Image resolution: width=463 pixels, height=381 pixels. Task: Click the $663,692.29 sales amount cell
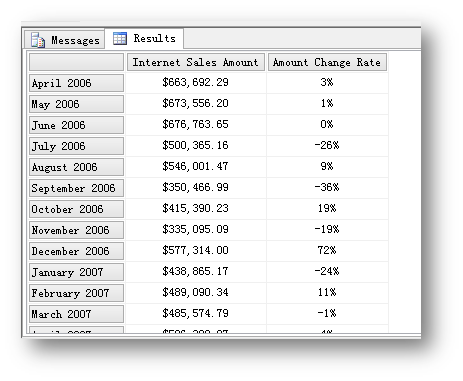(196, 82)
